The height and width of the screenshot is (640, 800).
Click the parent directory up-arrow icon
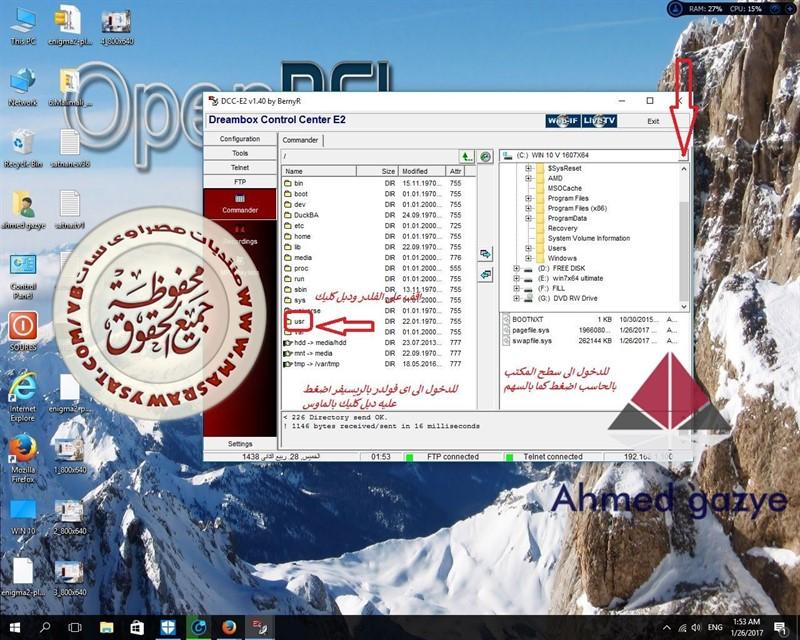(466, 156)
